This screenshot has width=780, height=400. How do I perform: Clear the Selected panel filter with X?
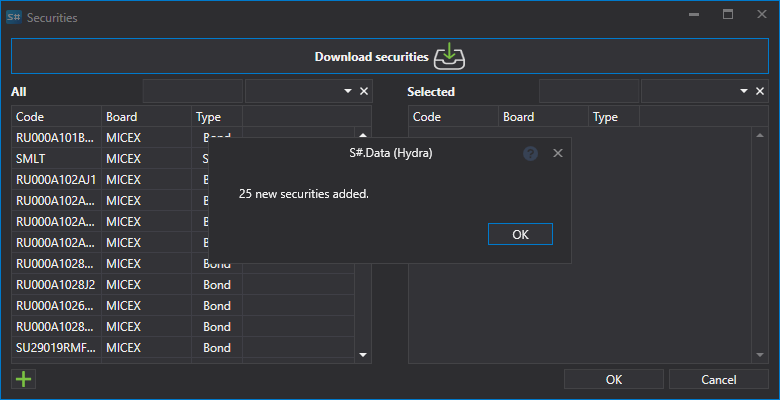[x=760, y=91]
